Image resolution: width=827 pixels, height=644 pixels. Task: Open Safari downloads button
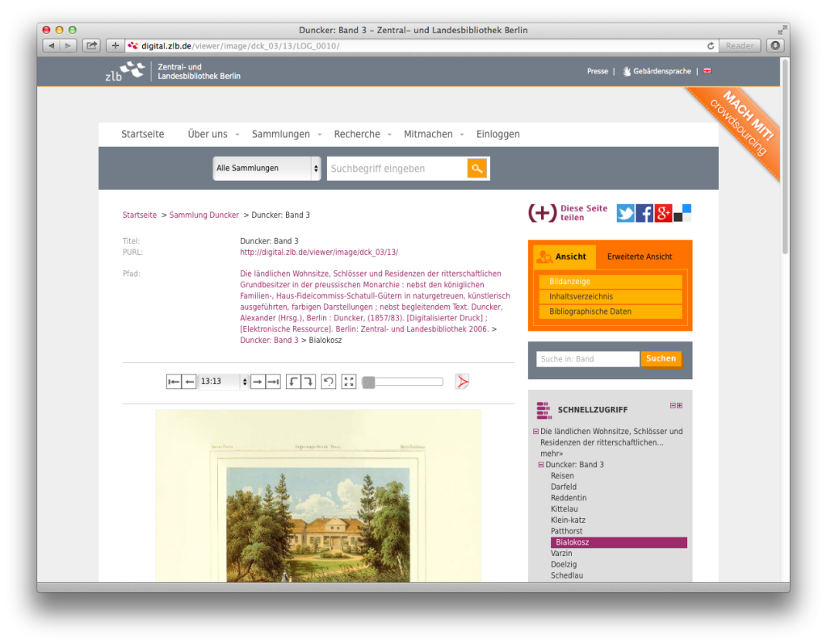(x=775, y=46)
